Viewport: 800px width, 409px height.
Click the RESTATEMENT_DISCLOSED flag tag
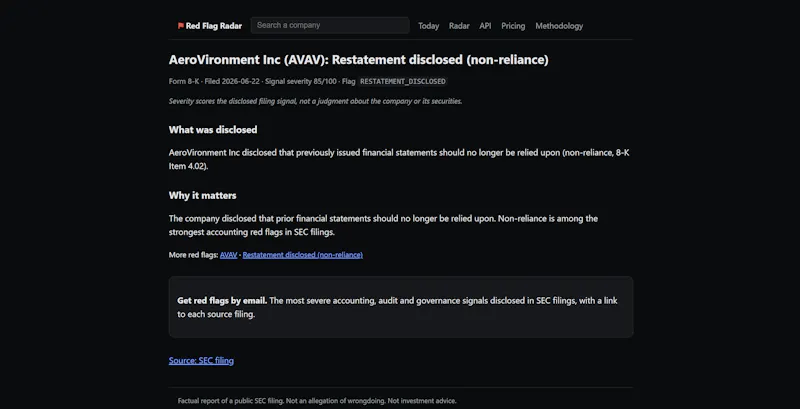point(403,82)
